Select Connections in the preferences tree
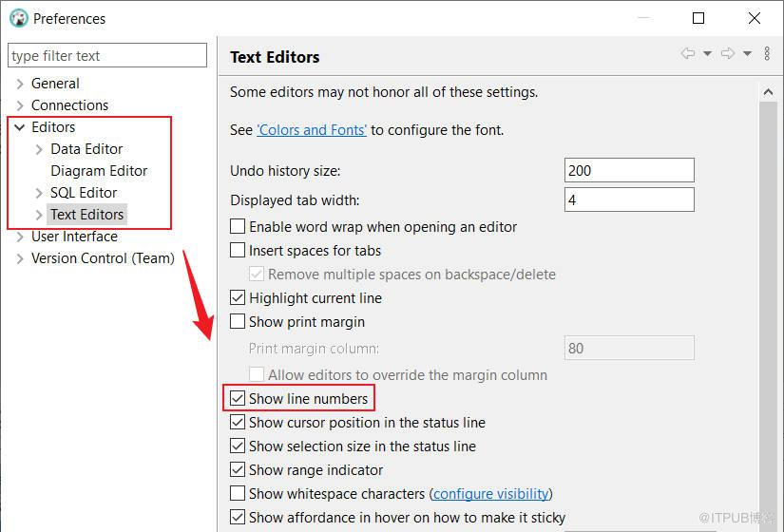 click(69, 105)
